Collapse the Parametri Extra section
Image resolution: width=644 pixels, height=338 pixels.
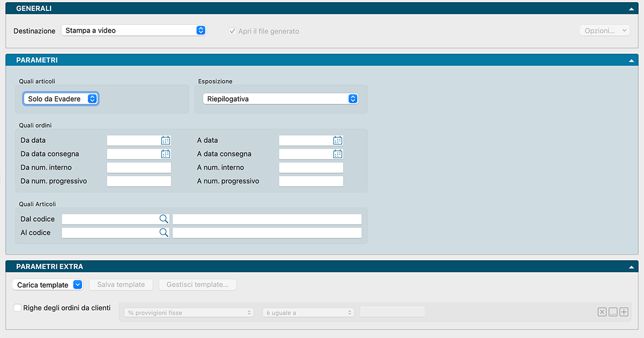pos(631,267)
